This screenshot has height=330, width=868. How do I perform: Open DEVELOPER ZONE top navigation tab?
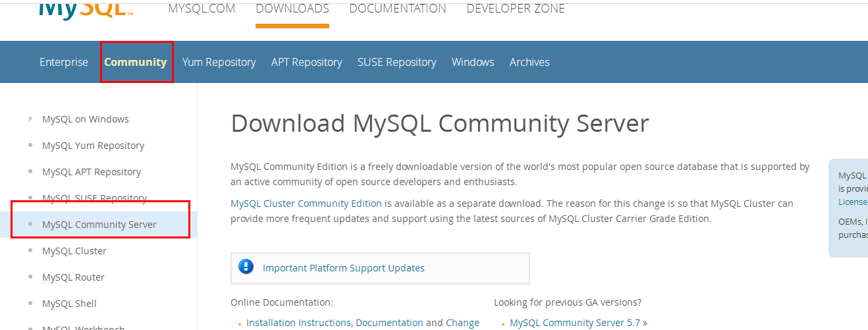coord(516,9)
